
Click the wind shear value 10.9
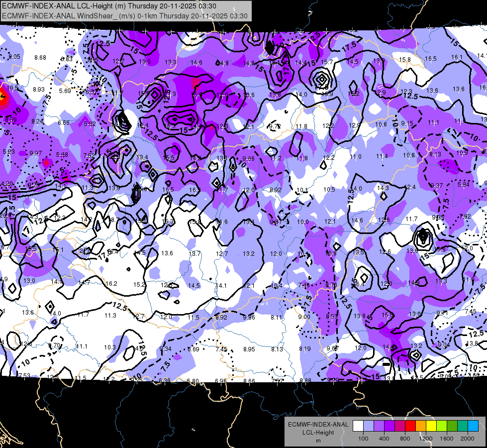462,152
